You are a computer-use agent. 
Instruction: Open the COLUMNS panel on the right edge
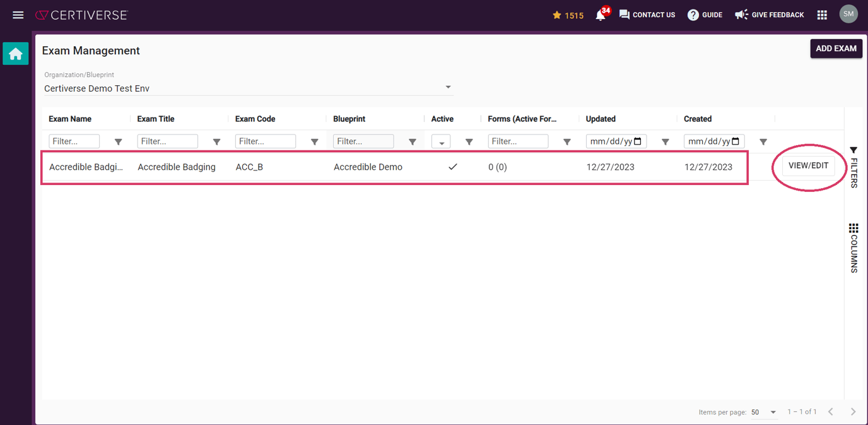point(853,248)
